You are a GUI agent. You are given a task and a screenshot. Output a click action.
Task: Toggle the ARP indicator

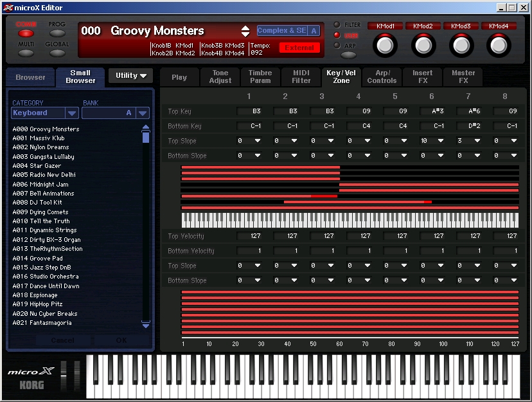pyautogui.click(x=337, y=45)
